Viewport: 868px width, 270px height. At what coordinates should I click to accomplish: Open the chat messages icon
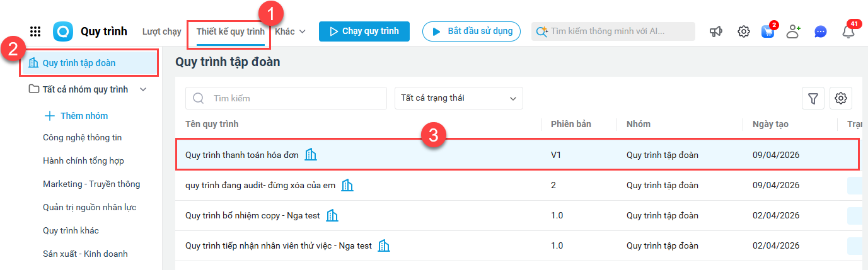[x=820, y=31]
